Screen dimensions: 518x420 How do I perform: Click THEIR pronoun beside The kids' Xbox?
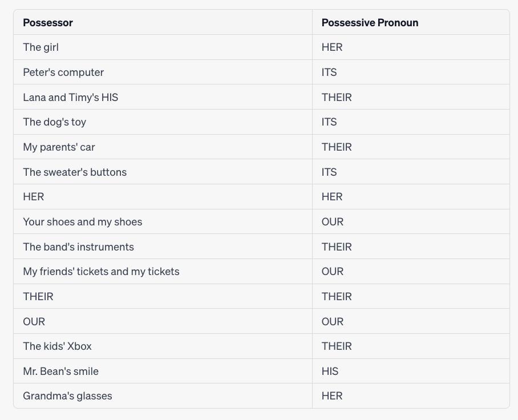click(x=337, y=346)
